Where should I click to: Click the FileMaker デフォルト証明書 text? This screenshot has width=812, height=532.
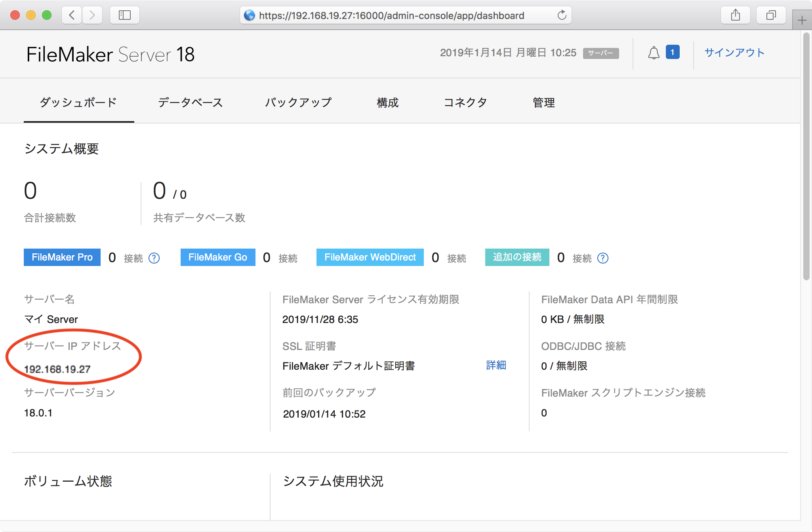pos(349,366)
